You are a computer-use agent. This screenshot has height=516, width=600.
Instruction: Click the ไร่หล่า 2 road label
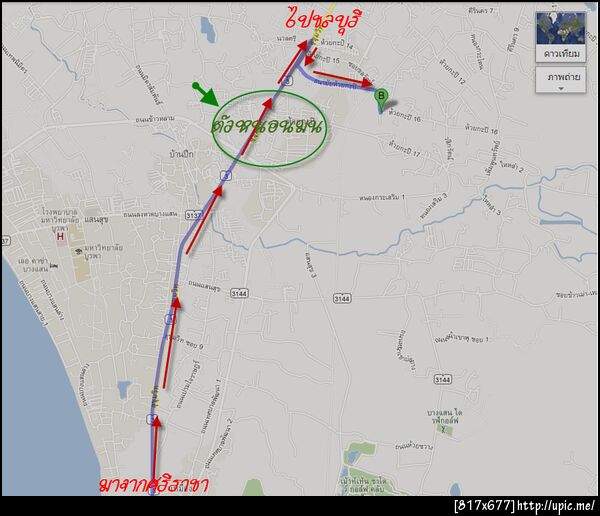click(510, 168)
